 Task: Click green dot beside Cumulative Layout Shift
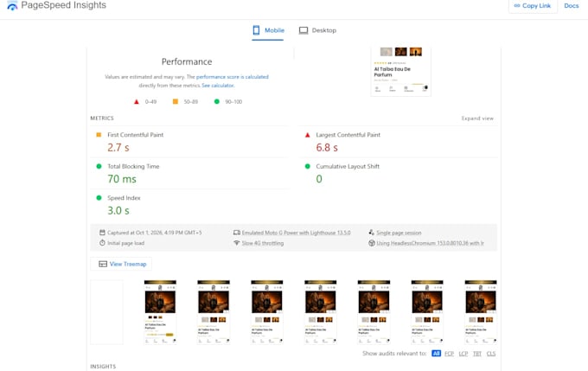[x=308, y=166]
